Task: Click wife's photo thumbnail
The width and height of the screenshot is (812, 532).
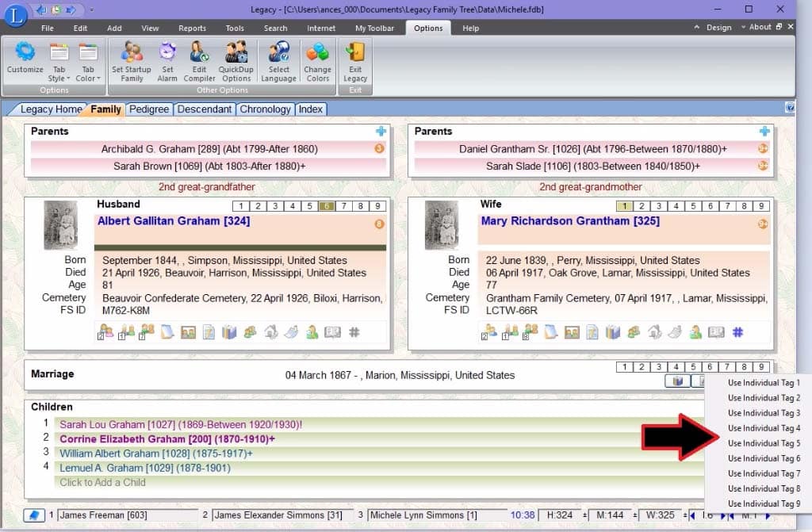Action: (441, 225)
